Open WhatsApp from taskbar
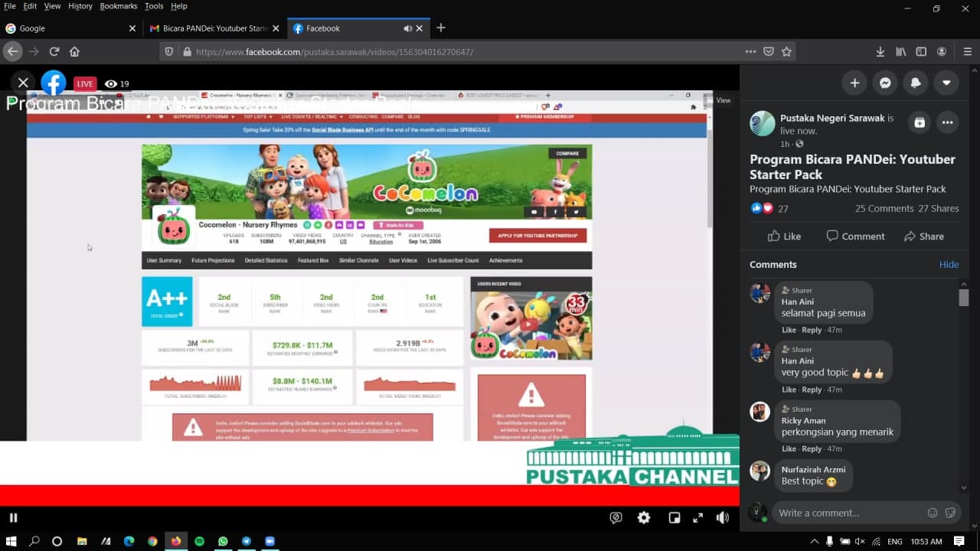Image resolution: width=980 pixels, height=551 pixels. coord(223,541)
